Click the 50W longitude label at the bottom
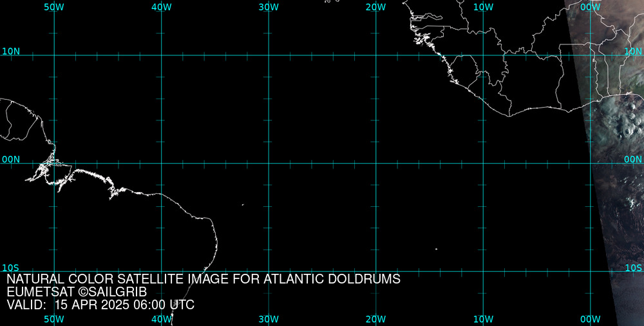The width and height of the screenshot is (644, 326). pyautogui.click(x=54, y=320)
